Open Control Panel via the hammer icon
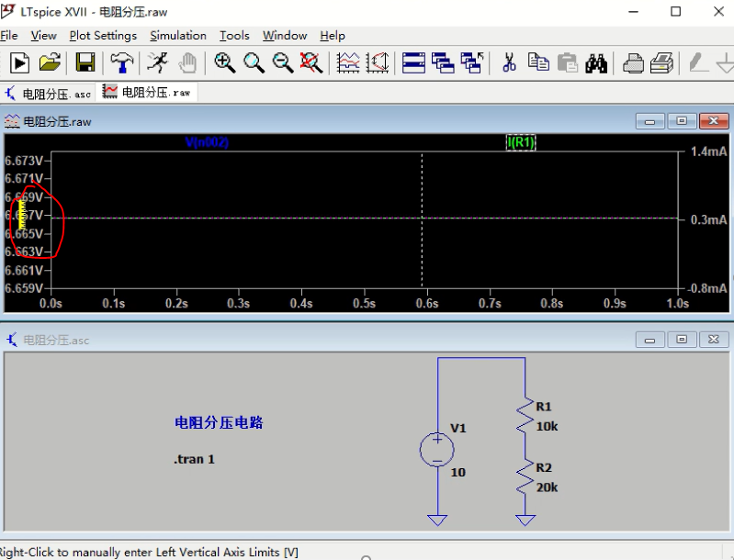Screen dimensions: 734x560 pos(121,62)
